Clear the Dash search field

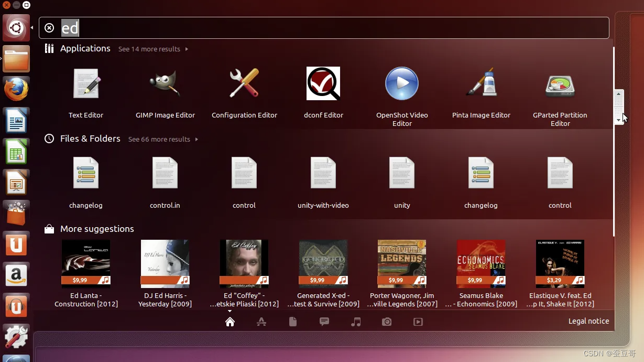coord(49,28)
